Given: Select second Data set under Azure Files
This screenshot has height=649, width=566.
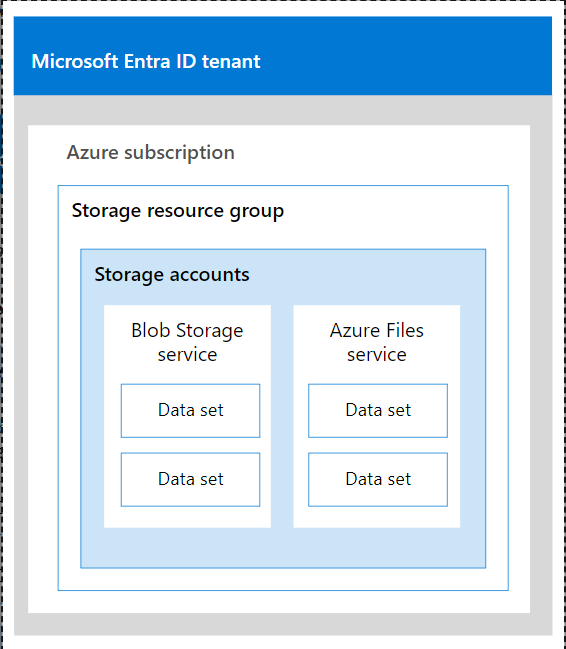Looking at the screenshot, I should (x=378, y=479).
